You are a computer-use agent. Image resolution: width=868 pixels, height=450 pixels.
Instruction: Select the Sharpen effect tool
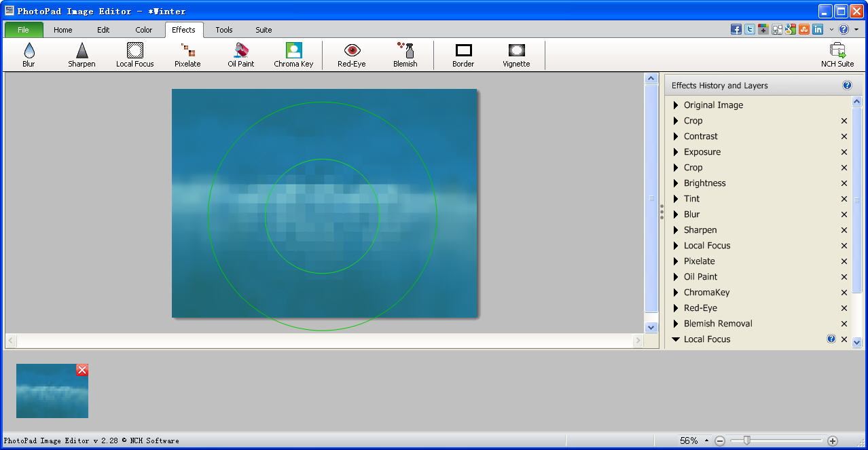(82, 55)
